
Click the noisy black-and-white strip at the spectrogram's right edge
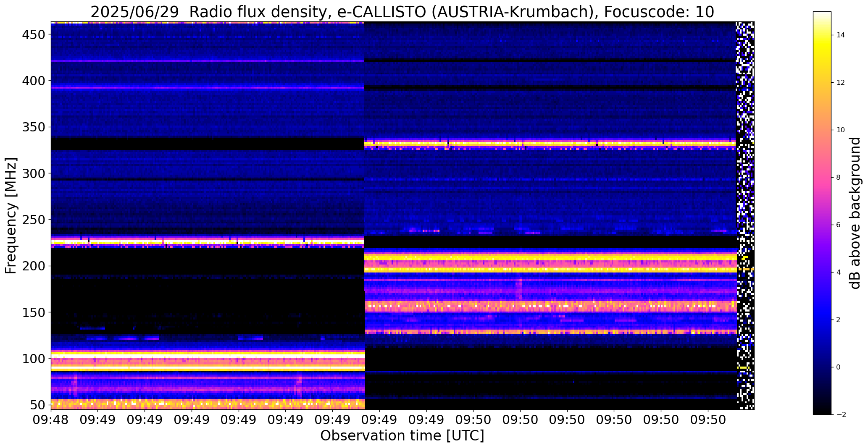pyautogui.click(x=745, y=215)
